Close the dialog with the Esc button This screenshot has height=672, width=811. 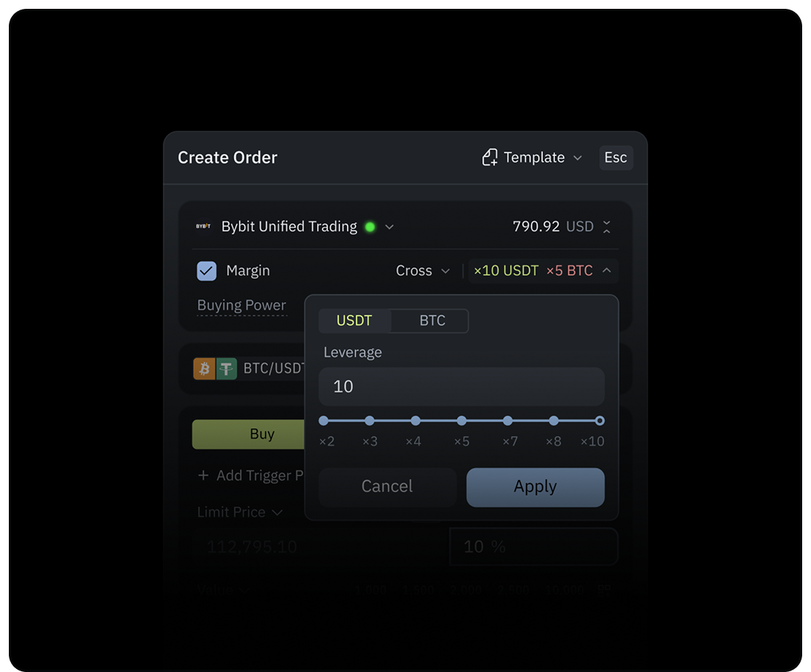(616, 157)
